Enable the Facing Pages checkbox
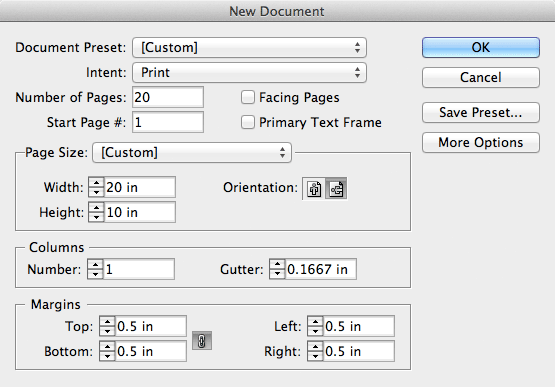 [248, 97]
